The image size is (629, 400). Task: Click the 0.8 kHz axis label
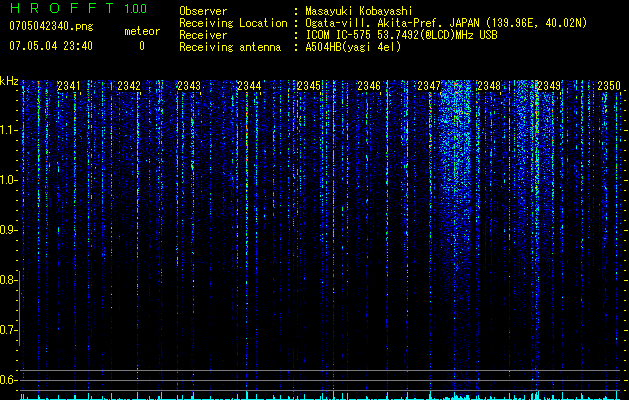pos(8,280)
